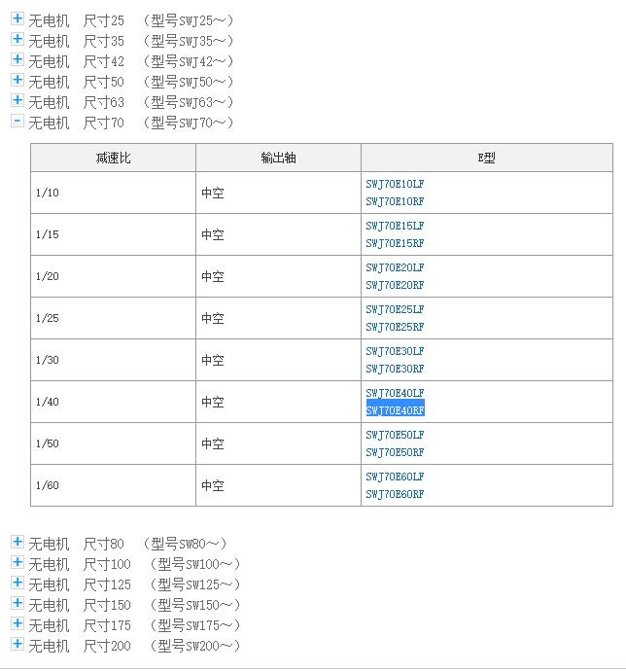Expand the 尺寸42 SWJ42 section
626x672 pixels.
17,59
